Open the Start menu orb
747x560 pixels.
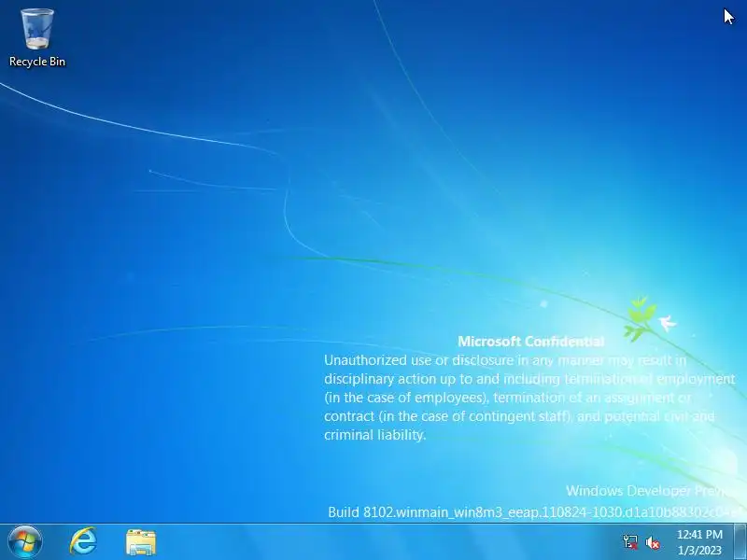pos(25,542)
